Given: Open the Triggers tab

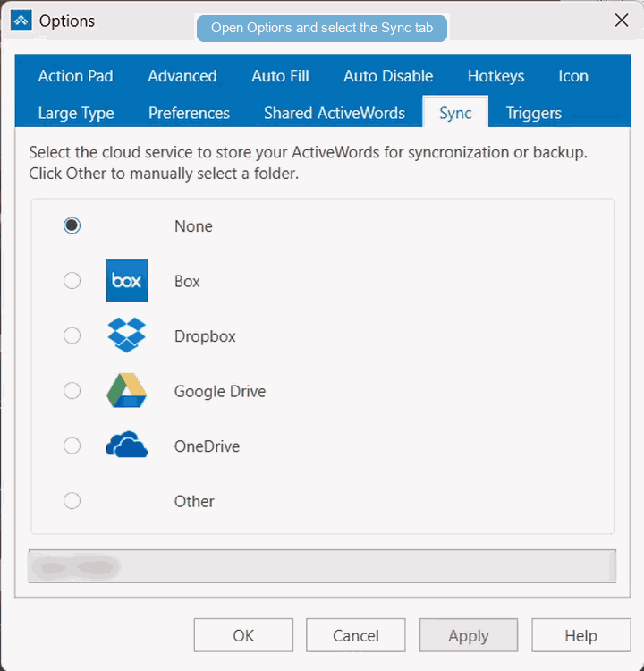Looking at the screenshot, I should [534, 113].
